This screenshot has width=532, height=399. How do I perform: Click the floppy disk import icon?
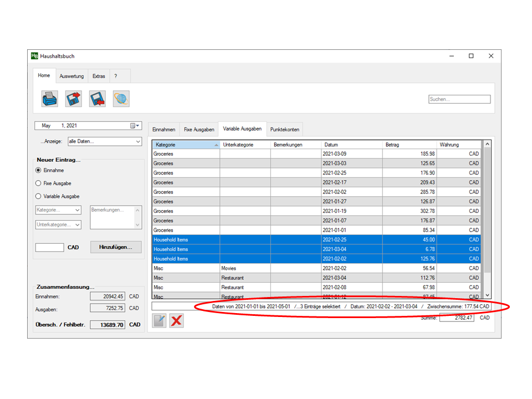point(98,99)
